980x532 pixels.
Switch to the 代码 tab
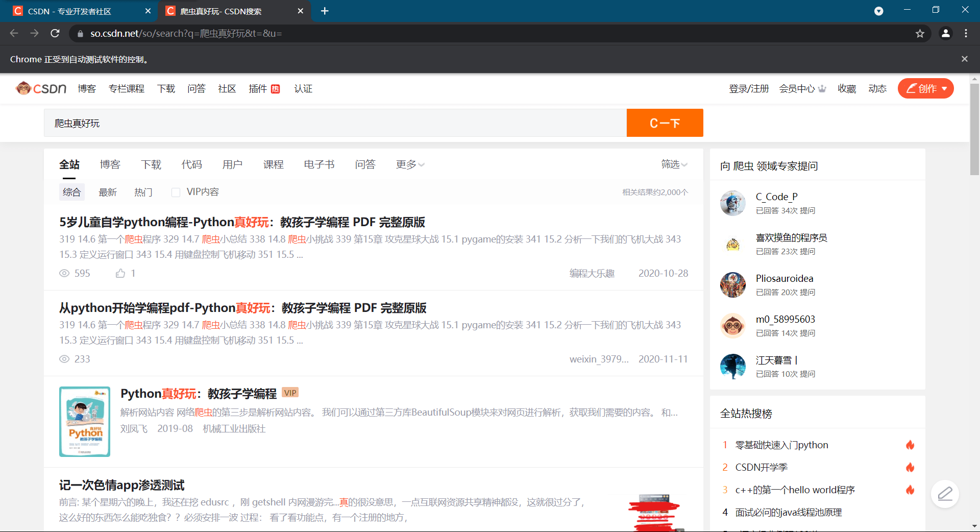click(192, 164)
